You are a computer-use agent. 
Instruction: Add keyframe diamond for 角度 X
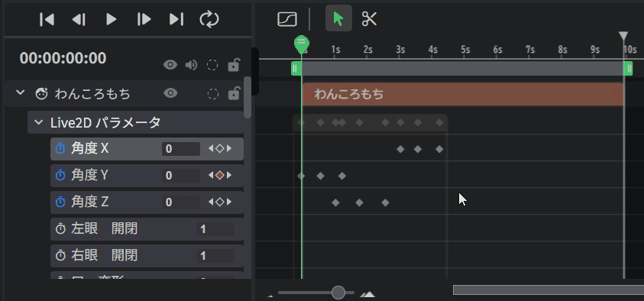click(220, 149)
